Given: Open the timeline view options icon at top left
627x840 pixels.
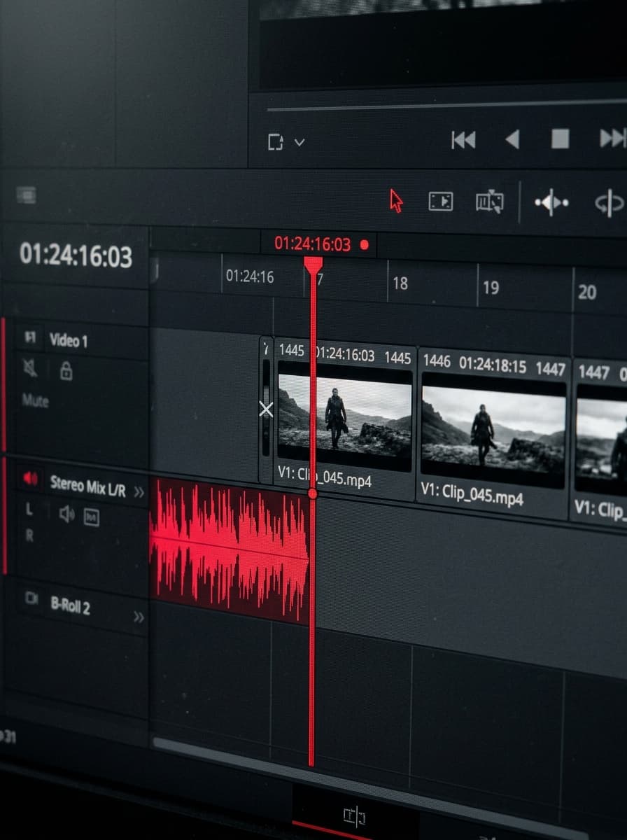Looking at the screenshot, I should (x=26, y=194).
